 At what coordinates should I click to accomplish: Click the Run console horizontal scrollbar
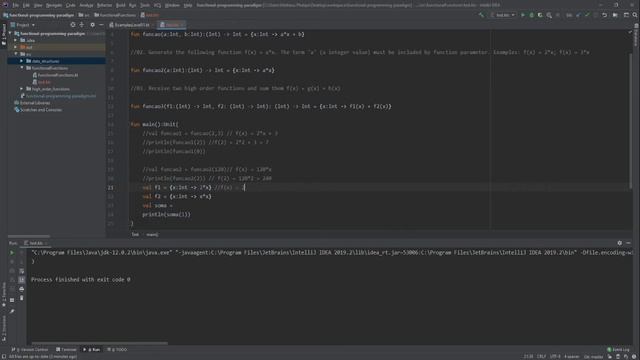coord(100,343)
